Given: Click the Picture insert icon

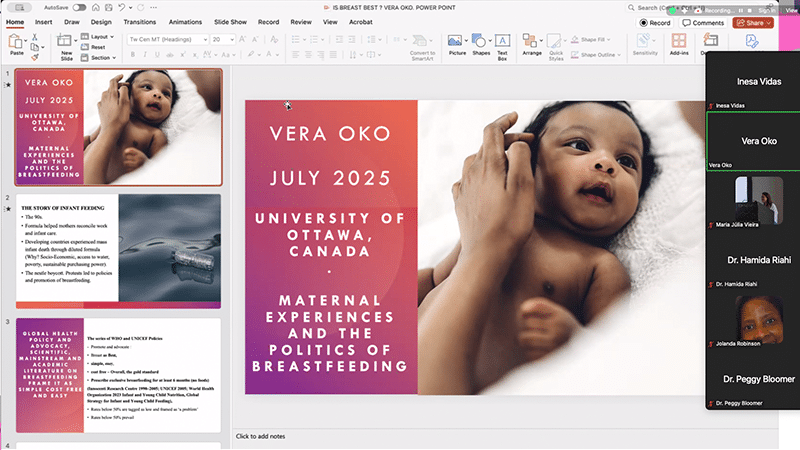Looking at the screenshot, I should click(457, 42).
